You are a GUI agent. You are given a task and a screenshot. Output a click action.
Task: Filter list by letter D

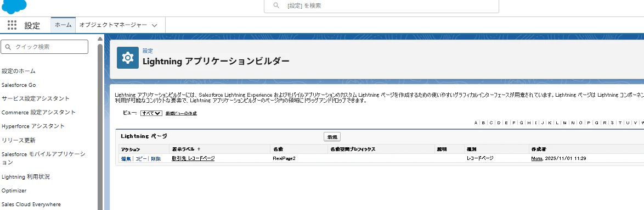[499, 123]
